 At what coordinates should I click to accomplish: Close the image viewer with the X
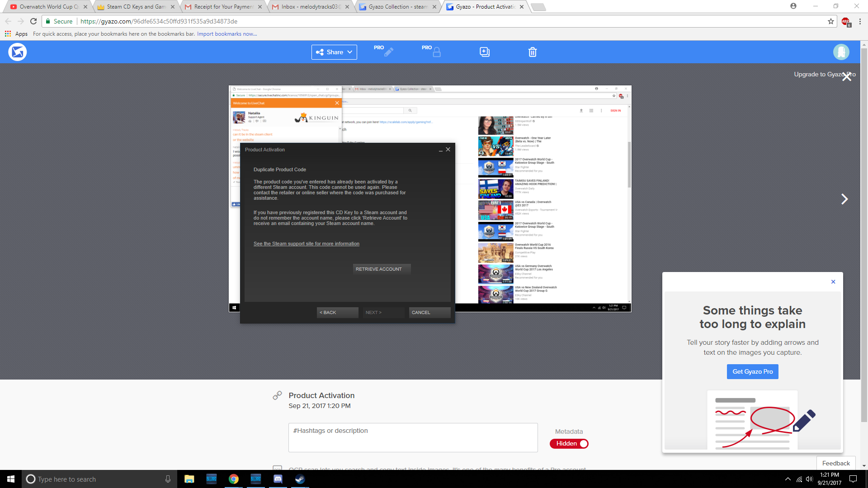point(847,77)
